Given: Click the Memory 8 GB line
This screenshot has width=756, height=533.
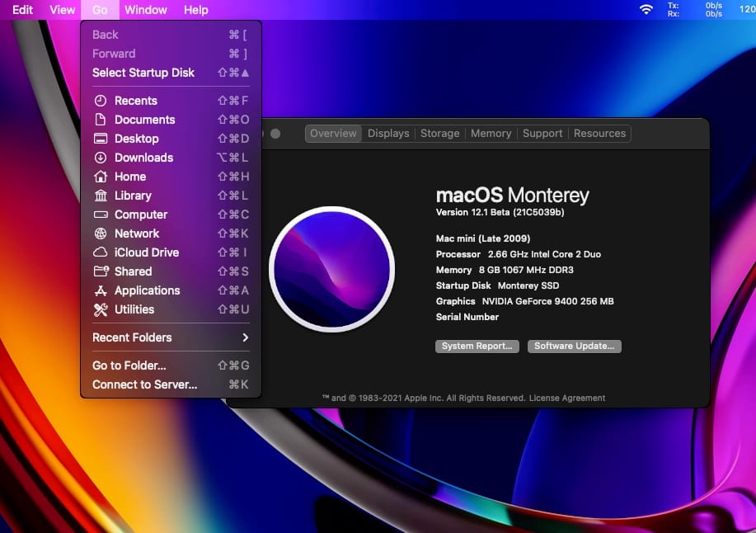Looking at the screenshot, I should pyautogui.click(x=505, y=270).
